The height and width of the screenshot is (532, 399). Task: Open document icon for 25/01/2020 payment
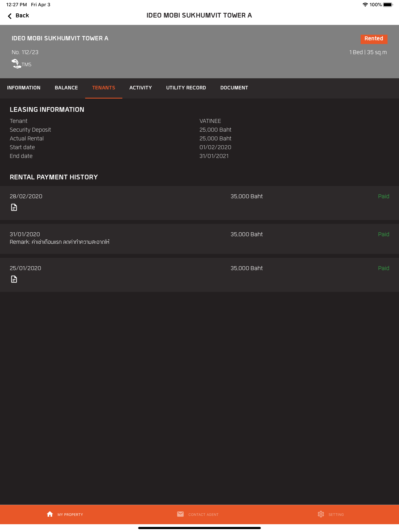(x=14, y=279)
